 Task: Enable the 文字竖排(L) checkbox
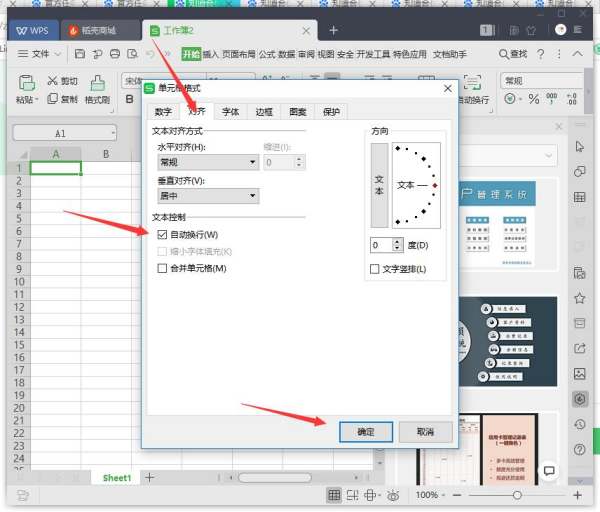click(x=374, y=269)
